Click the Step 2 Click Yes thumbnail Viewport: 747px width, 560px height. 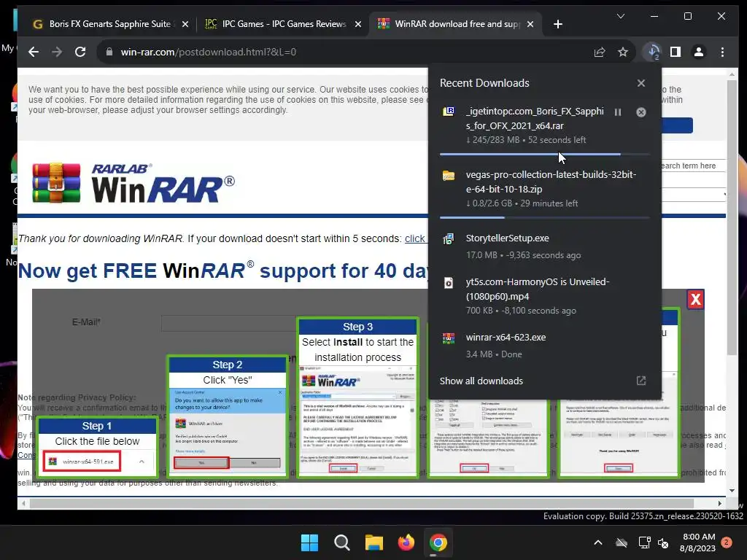pos(228,416)
